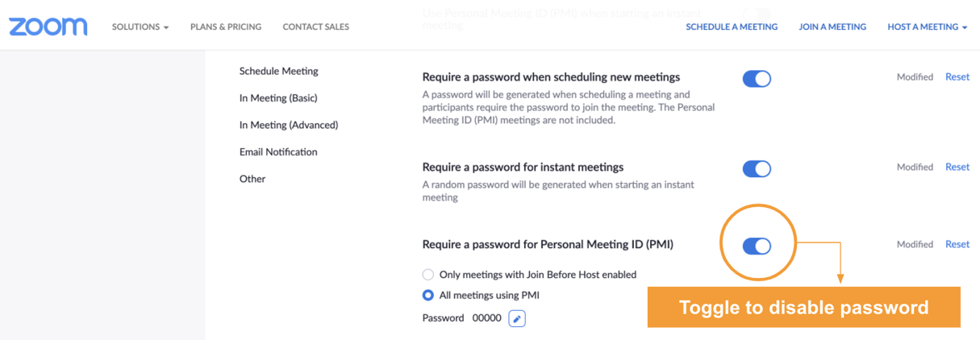This screenshot has height=340, width=980.
Task: Jump to Schedule Meeting settings section
Action: click(x=279, y=71)
